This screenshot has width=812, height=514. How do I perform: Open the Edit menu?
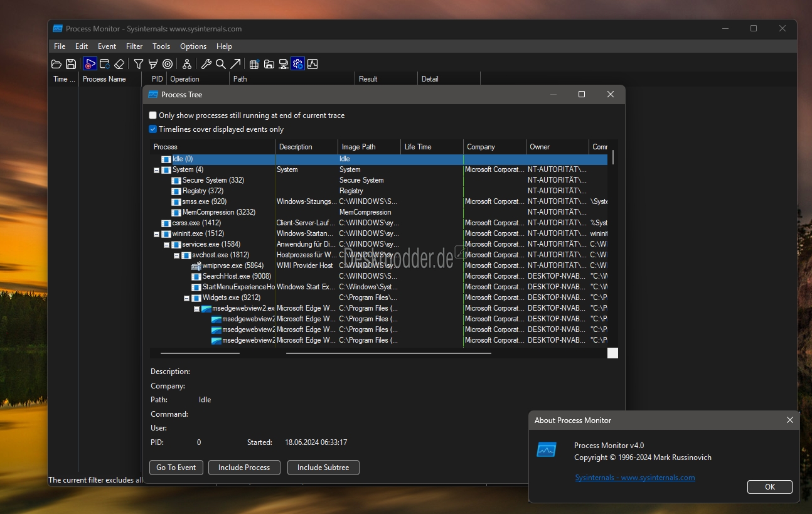tap(82, 46)
